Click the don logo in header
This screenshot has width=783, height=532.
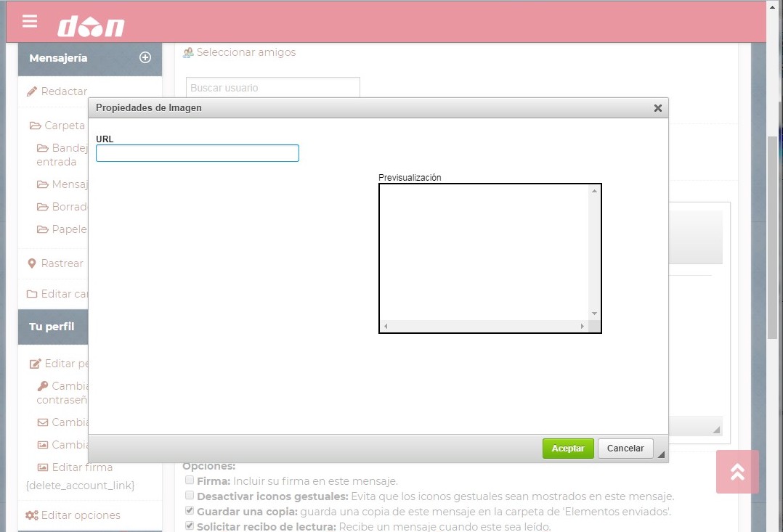coord(91,26)
